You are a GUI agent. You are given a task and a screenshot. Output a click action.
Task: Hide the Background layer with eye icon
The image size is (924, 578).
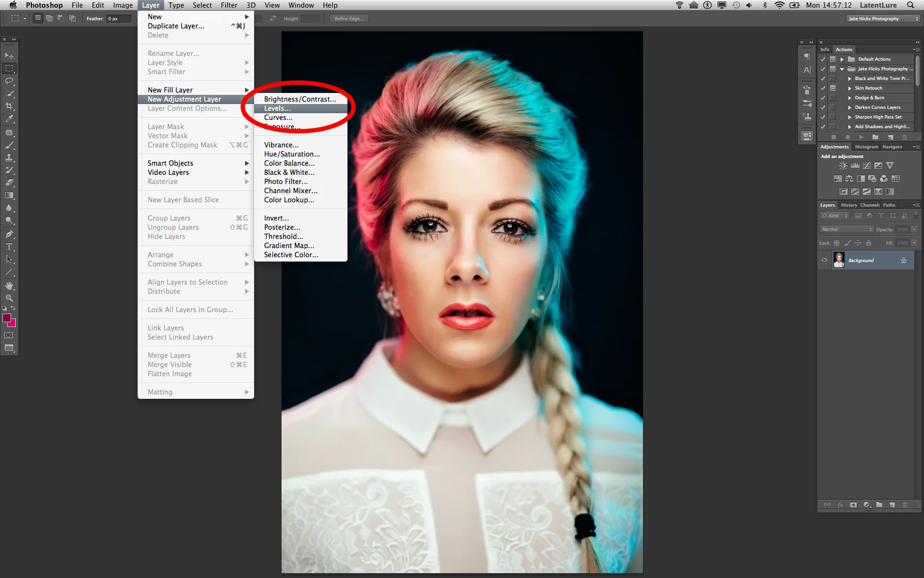824,260
